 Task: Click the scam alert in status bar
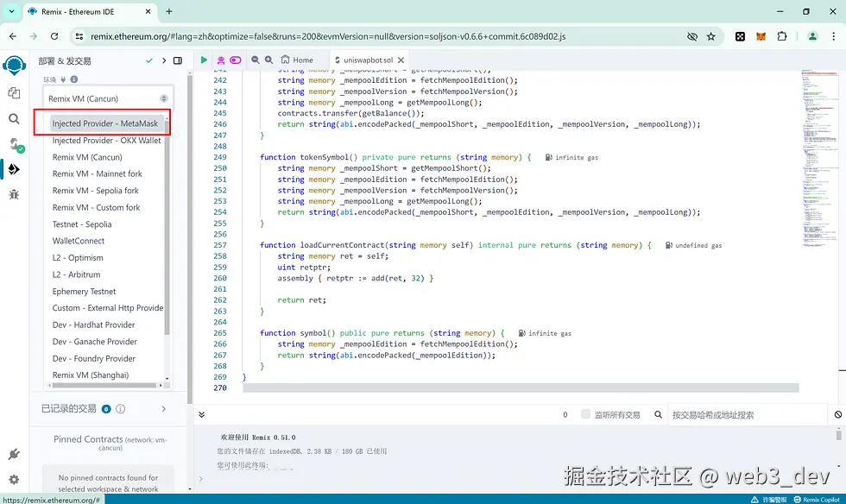[x=769, y=500]
